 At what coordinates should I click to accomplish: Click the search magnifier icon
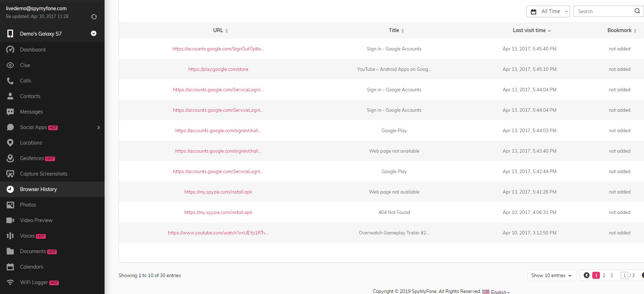pyautogui.click(x=637, y=11)
